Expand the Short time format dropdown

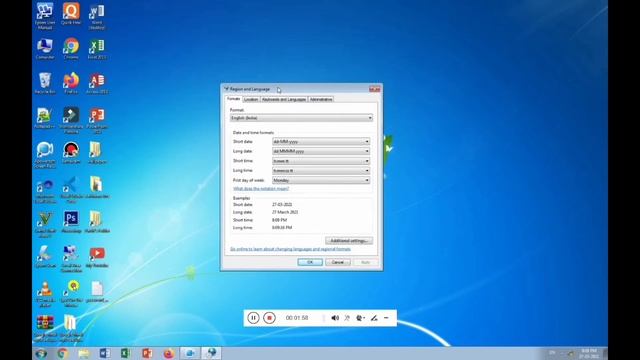click(321, 161)
